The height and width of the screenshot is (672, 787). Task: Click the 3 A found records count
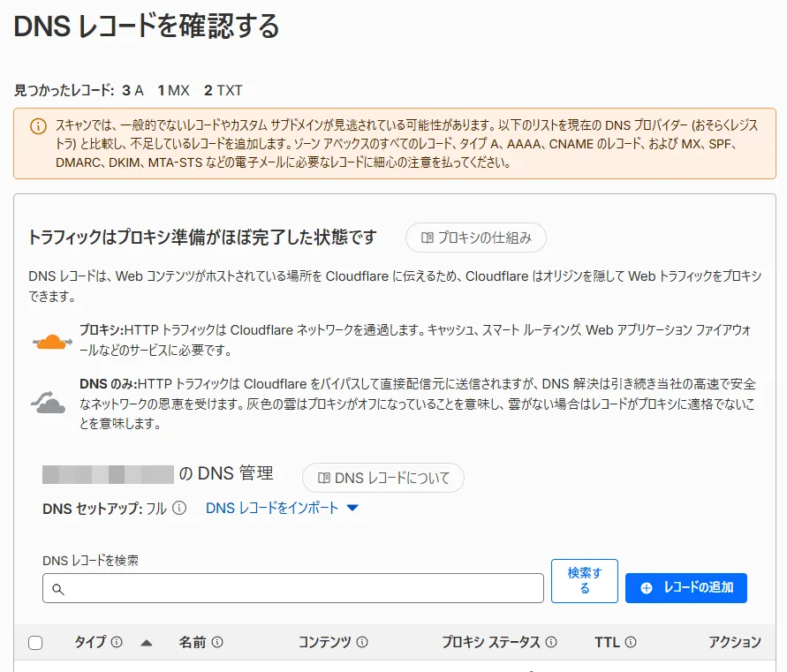click(x=133, y=90)
